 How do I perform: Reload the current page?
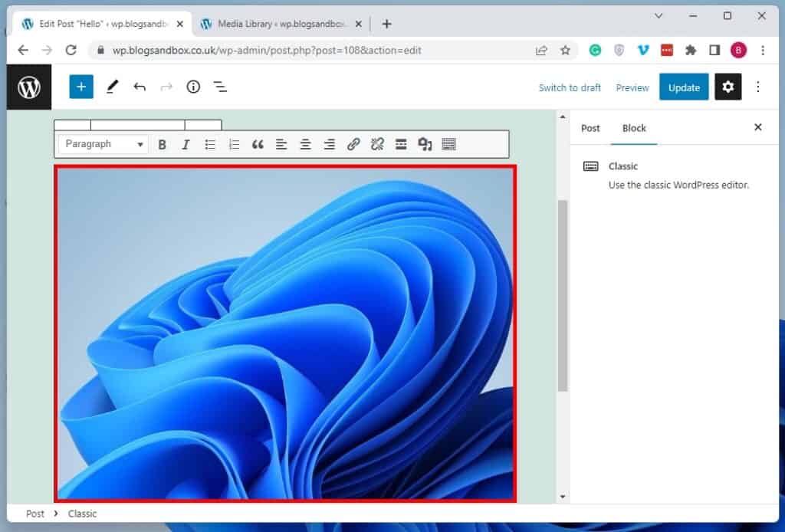point(71,50)
